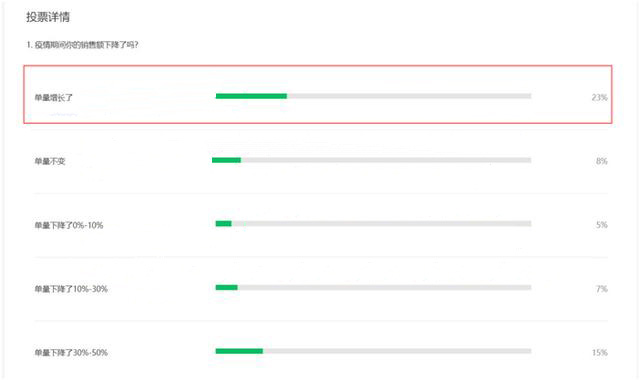Select the 单量下降了10%-30% option label
The image size is (640, 380).
pyautogui.click(x=71, y=289)
